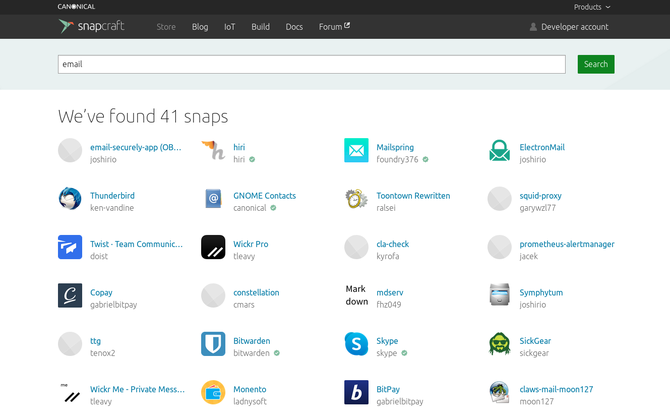Click the SickGear app icon
Image resolution: width=670 pixels, height=419 pixels.
coord(500,344)
